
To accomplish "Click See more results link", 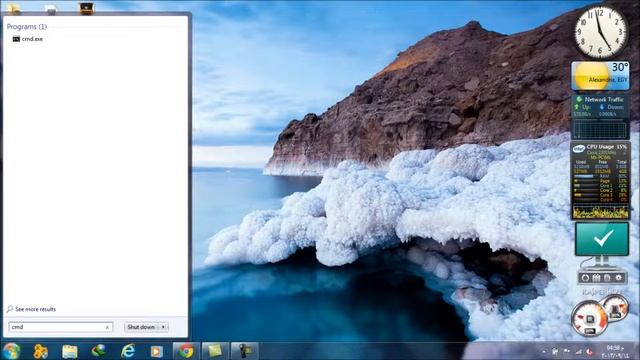I will (x=31, y=309).
